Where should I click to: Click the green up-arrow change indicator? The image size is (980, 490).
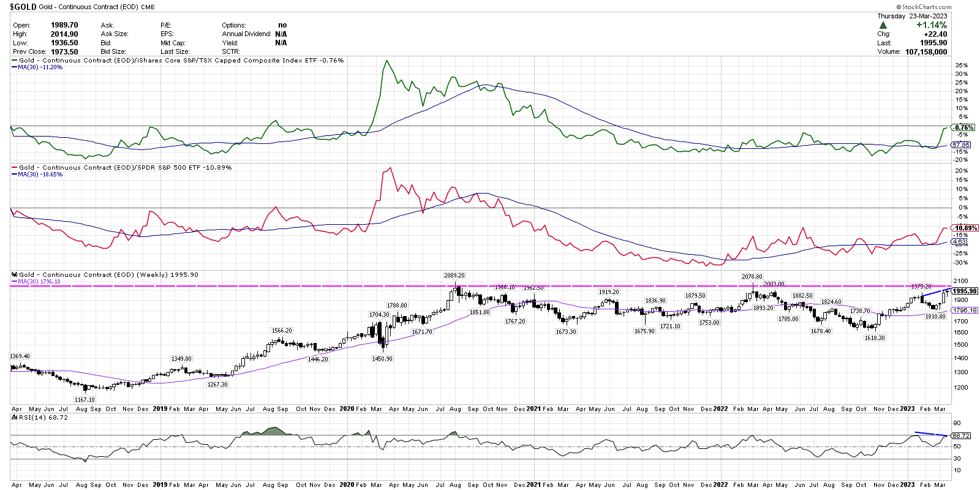click(x=883, y=25)
